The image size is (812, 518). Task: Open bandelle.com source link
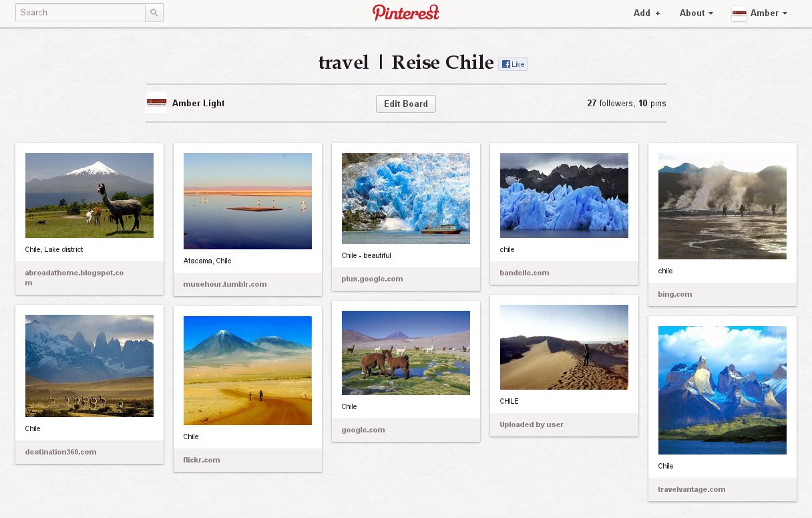(524, 273)
